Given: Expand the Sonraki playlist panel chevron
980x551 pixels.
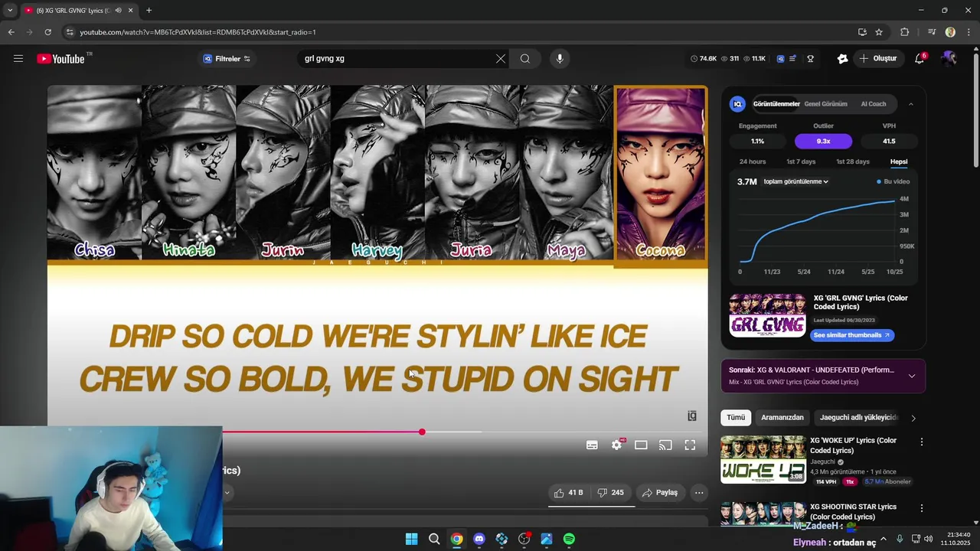Looking at the screenshot, I should (x=912, y=376).
